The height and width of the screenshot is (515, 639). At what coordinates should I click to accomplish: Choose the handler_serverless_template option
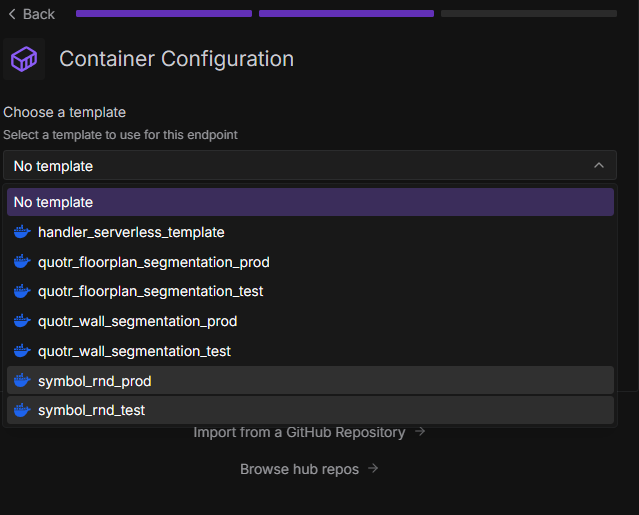(x=131, y=232)
